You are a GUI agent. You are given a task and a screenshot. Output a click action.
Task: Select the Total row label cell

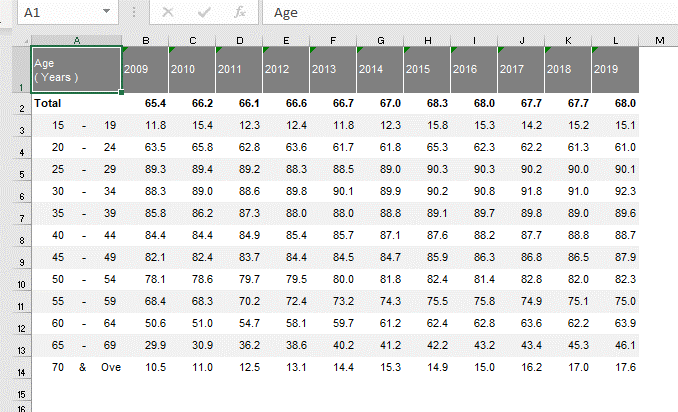76,103
